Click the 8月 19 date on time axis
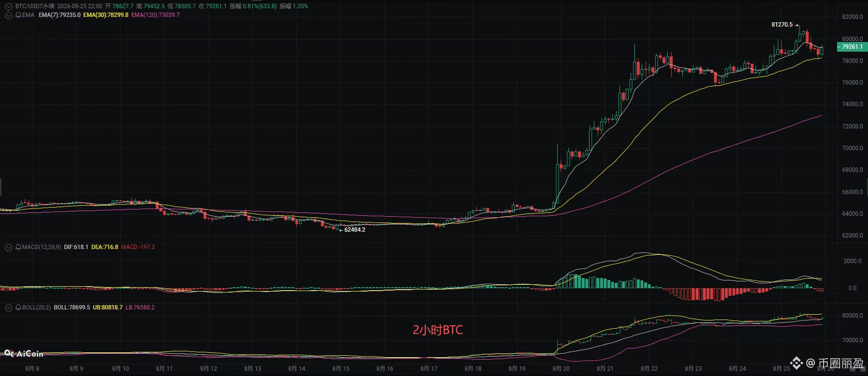Image resolution: width=868 pixels, height=376 pixels. tap(517, 369)
